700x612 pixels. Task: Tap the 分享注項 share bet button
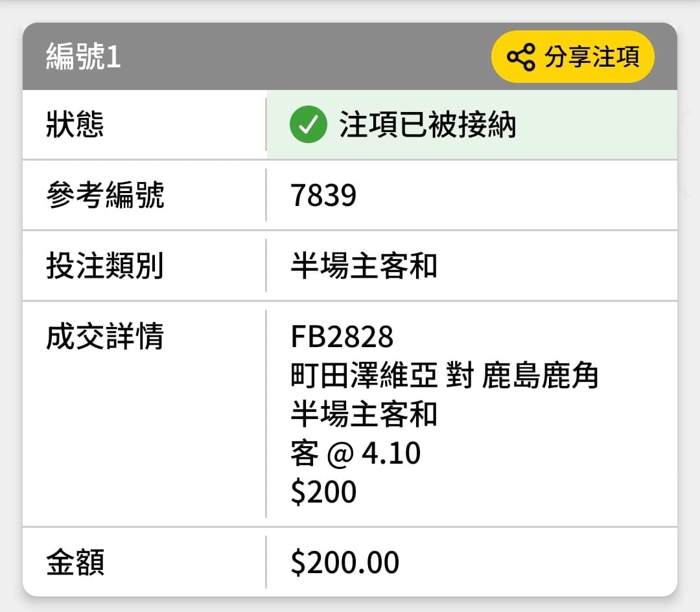[x=573, y=56]
